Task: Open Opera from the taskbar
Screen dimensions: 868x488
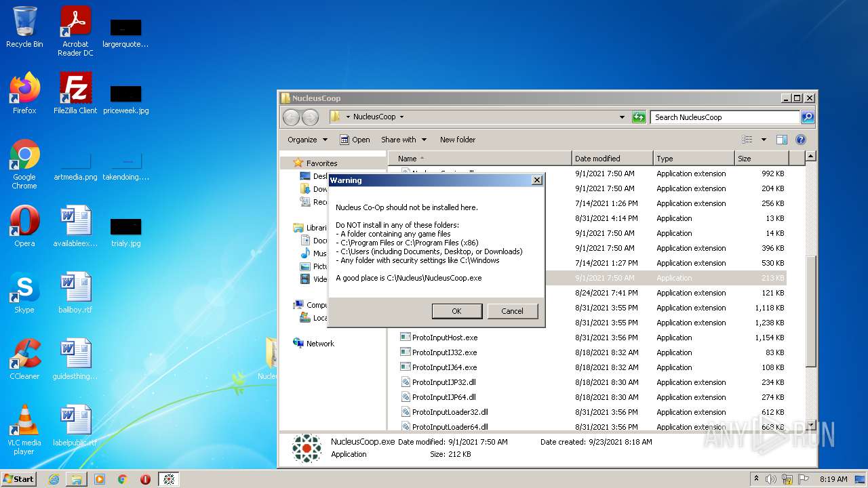Action: [145, 479]
